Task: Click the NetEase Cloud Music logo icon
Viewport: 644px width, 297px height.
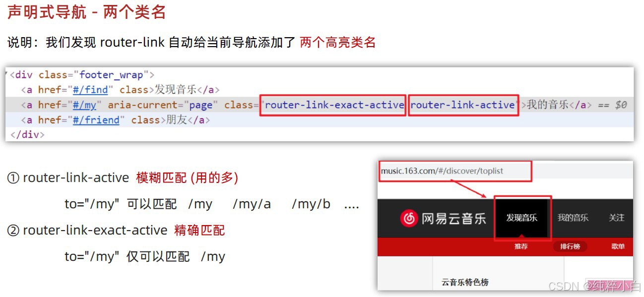Action: coord(409,218)
